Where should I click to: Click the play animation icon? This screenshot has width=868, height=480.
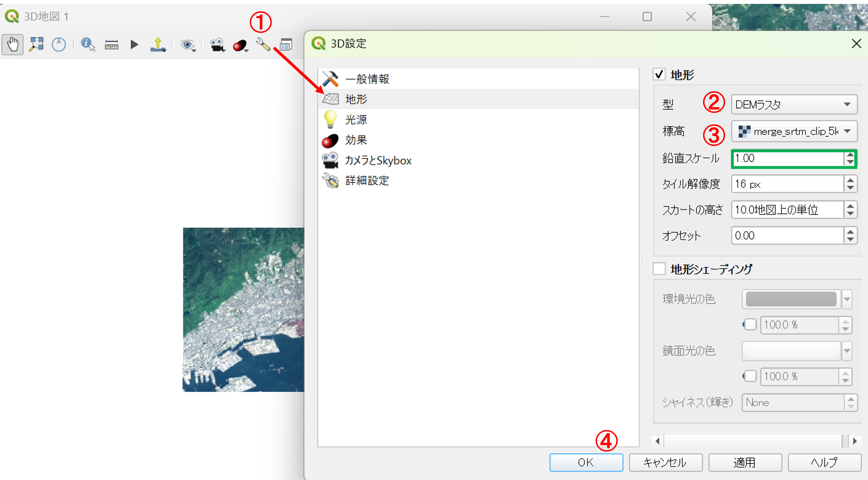click(134, 44)
